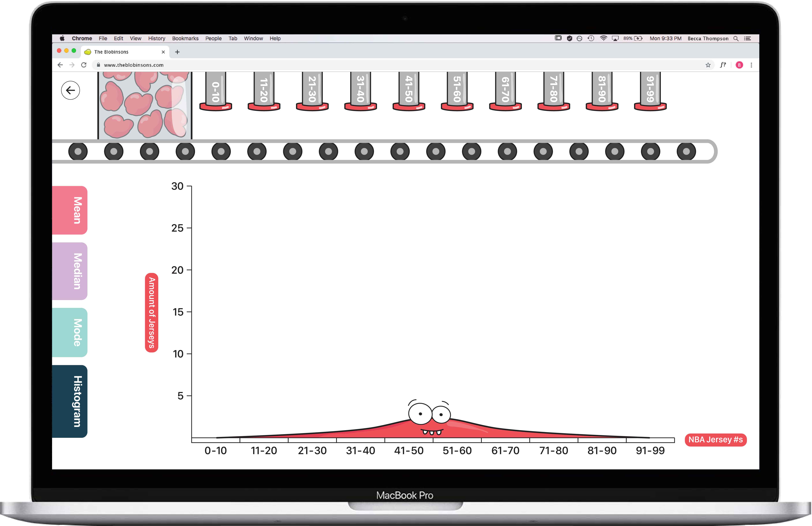Click the browser back arrow
Viewport: 812px width, 526px height.
(x=60, y=65)
